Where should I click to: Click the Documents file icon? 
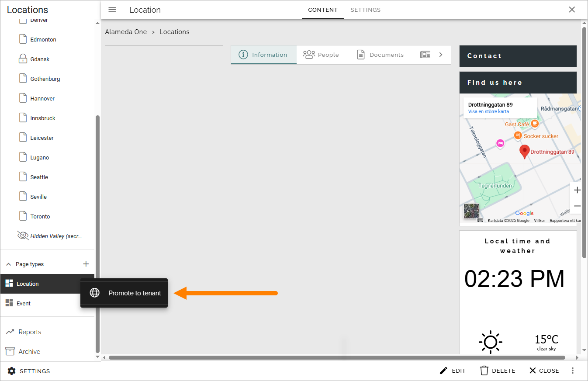click(361, 55)
